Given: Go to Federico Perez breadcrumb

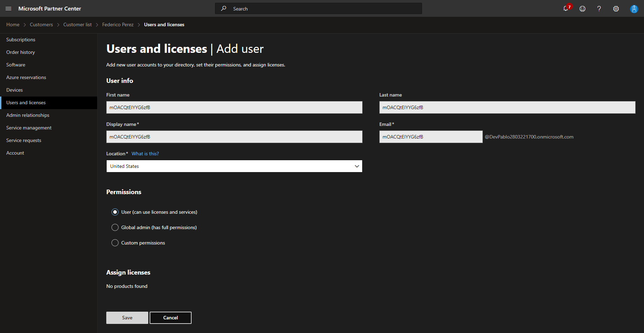Looking at the screenshot, I should 118,24.
